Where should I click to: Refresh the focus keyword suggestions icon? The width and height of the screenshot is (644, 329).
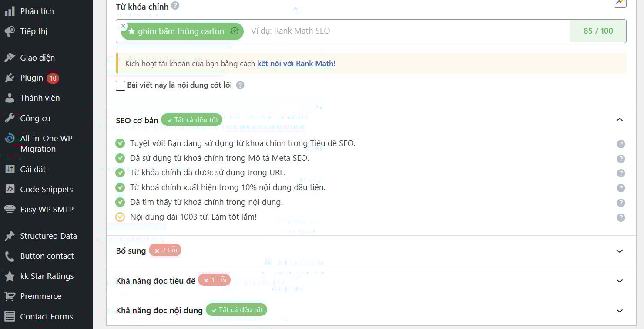234,31
